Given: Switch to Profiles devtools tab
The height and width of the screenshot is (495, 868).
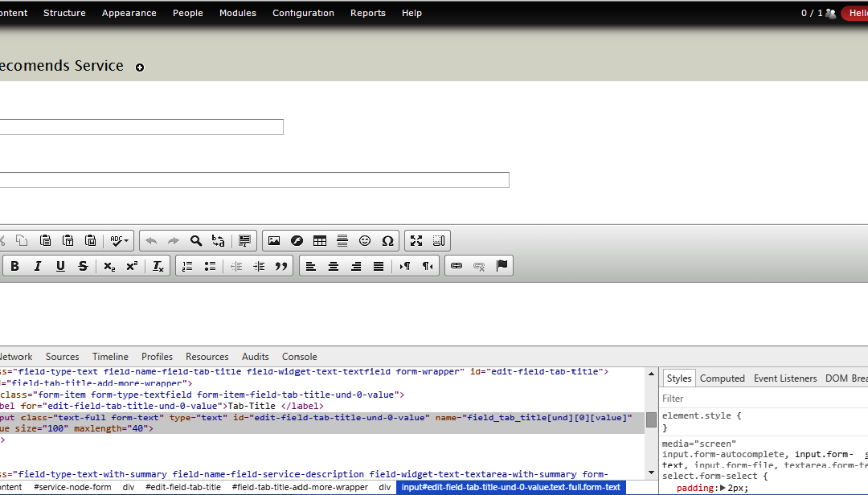Looking at the screenshot, I should coord(157,357).
